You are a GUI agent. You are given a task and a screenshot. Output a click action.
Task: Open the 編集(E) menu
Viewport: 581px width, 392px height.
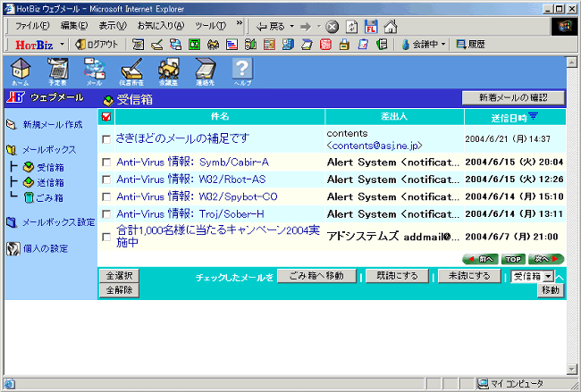pyautogui.click(x=74, y=26)
